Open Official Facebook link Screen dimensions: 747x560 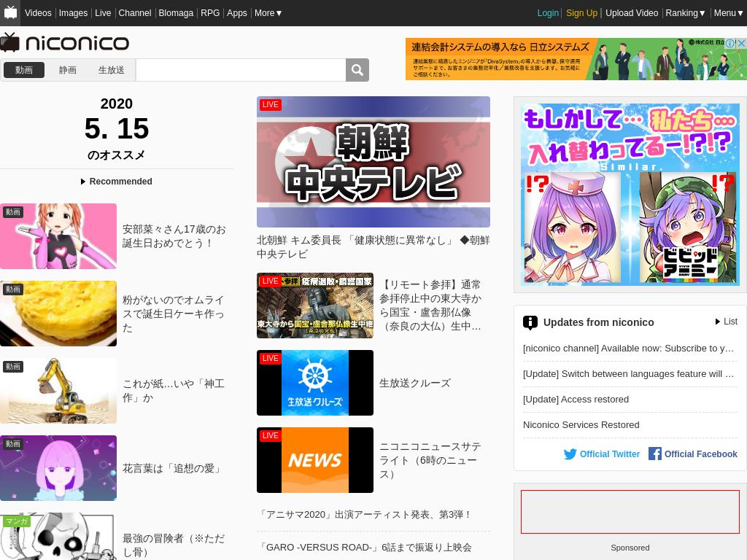pyautogui.click(x=693, y=454)
